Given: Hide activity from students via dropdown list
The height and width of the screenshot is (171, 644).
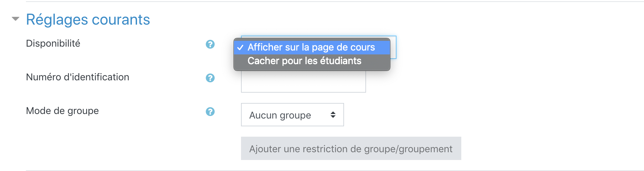Looking at the screenshot, I should click(304, 61).
